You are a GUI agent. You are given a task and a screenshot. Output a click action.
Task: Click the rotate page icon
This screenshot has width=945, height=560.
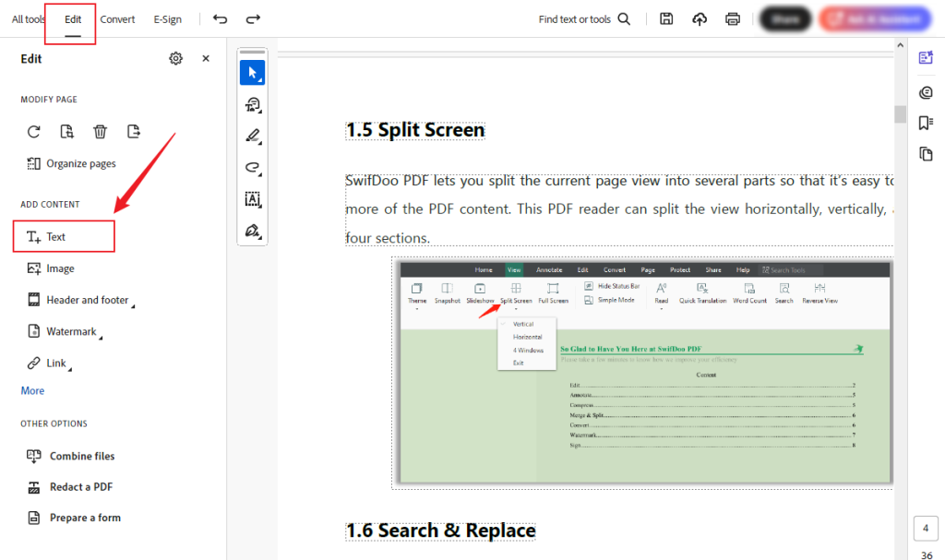33,131
